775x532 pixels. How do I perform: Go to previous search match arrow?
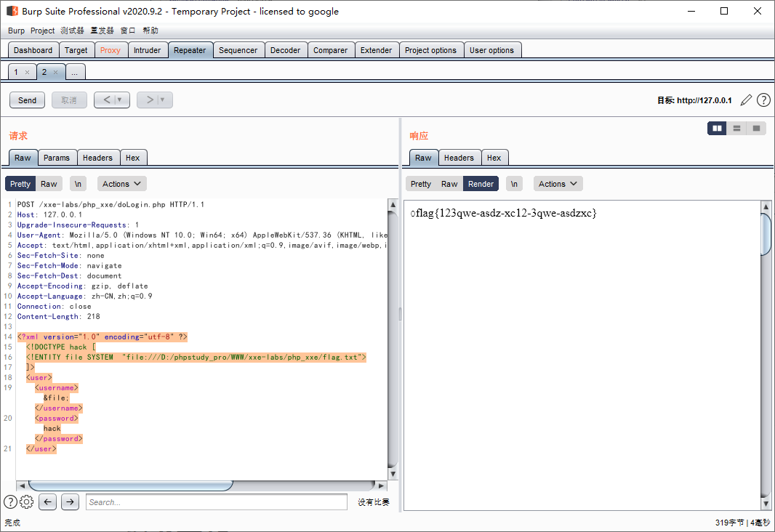47,502
